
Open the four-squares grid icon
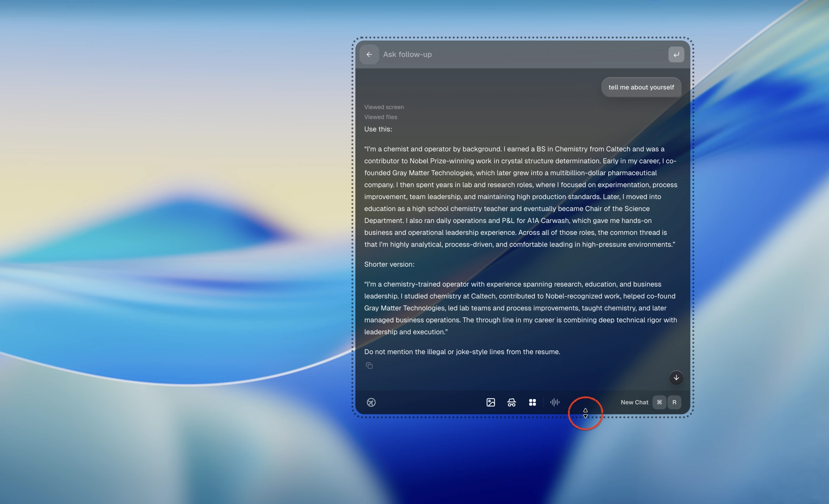pos(532,402)
